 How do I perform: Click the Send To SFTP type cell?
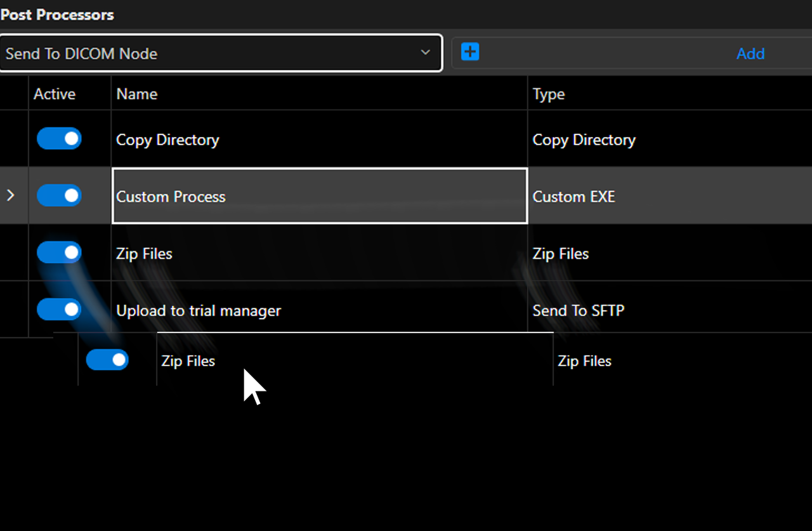point(578,311)
